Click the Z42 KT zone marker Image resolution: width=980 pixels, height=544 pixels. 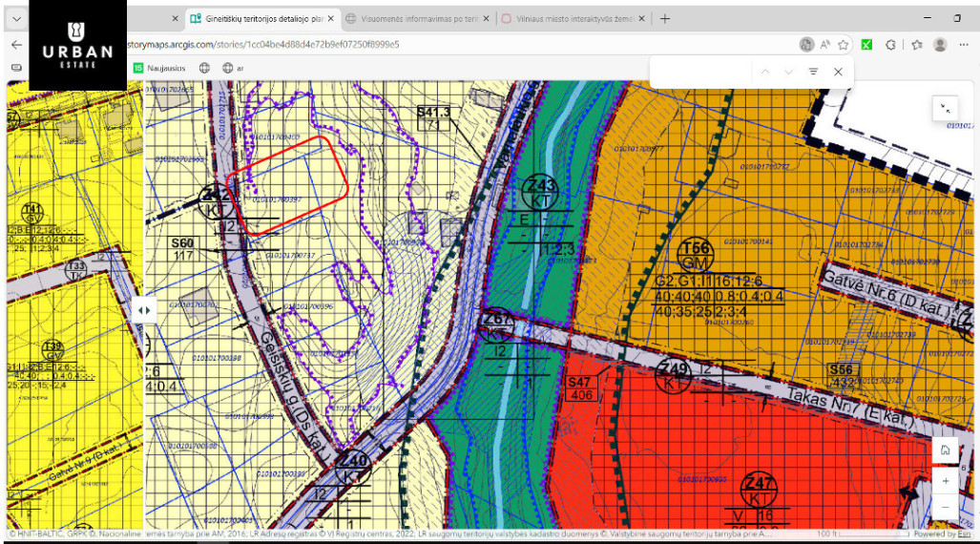(215, 201)
